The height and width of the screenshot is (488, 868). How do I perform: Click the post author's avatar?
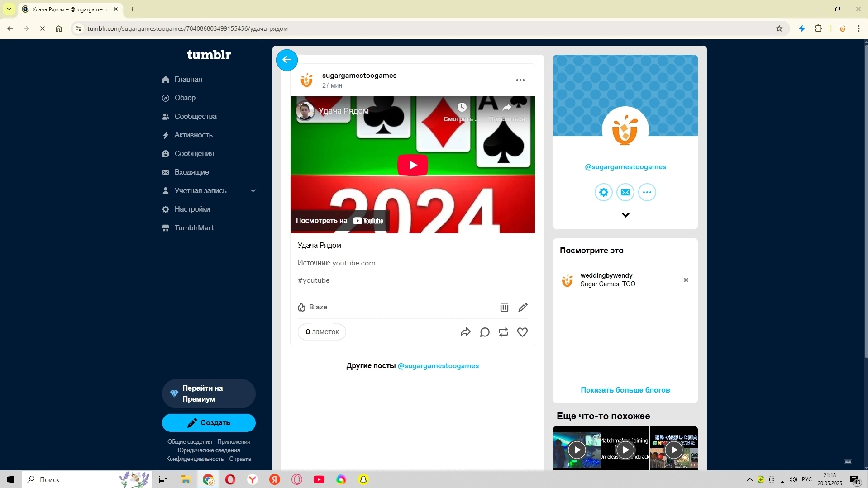pyautogui.click(x=307, y=80)
